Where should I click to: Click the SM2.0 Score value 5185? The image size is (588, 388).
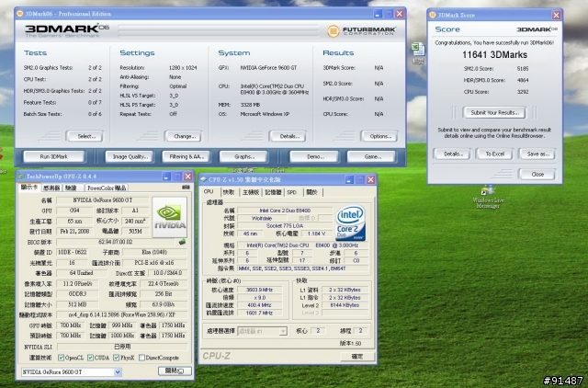tap(523, 69)
